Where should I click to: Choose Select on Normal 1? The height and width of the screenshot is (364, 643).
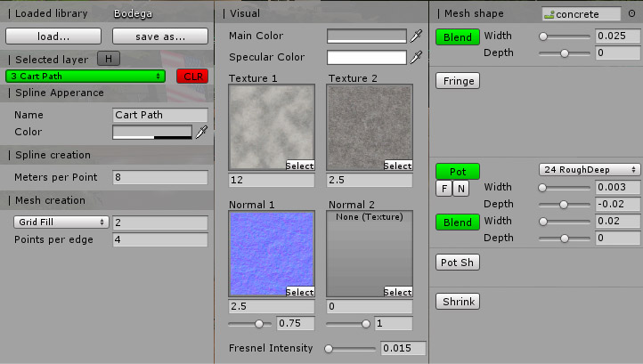coord(300,291)
